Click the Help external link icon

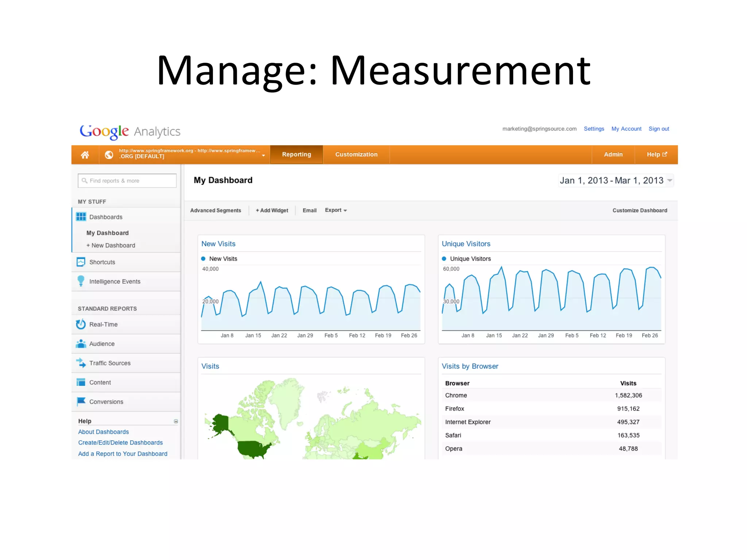click(x=665, y=154)
